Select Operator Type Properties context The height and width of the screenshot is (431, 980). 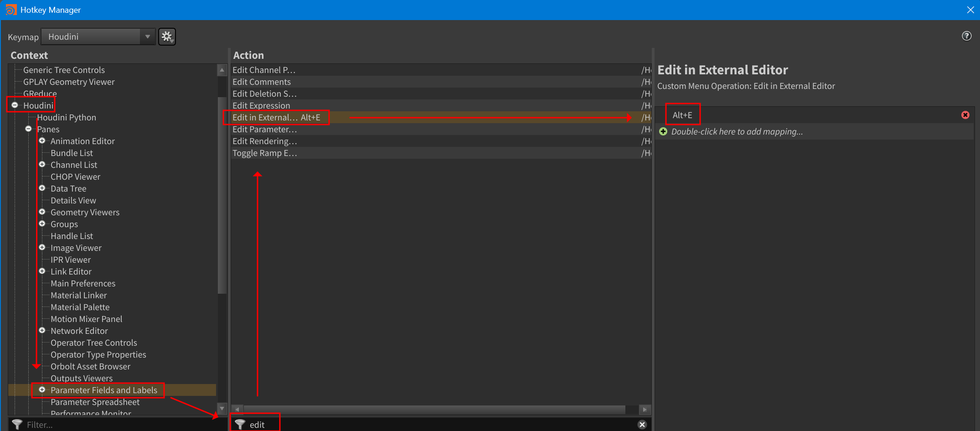tap(98, 354)
